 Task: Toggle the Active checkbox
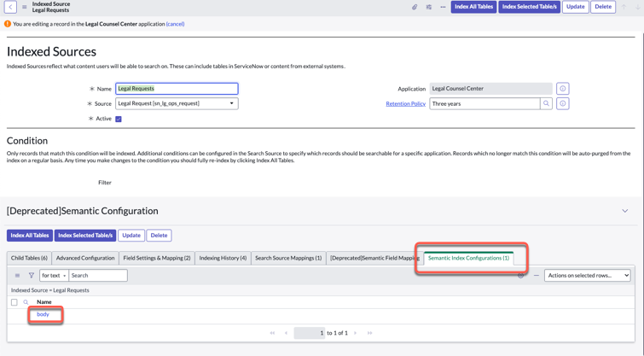click(119, 120)
